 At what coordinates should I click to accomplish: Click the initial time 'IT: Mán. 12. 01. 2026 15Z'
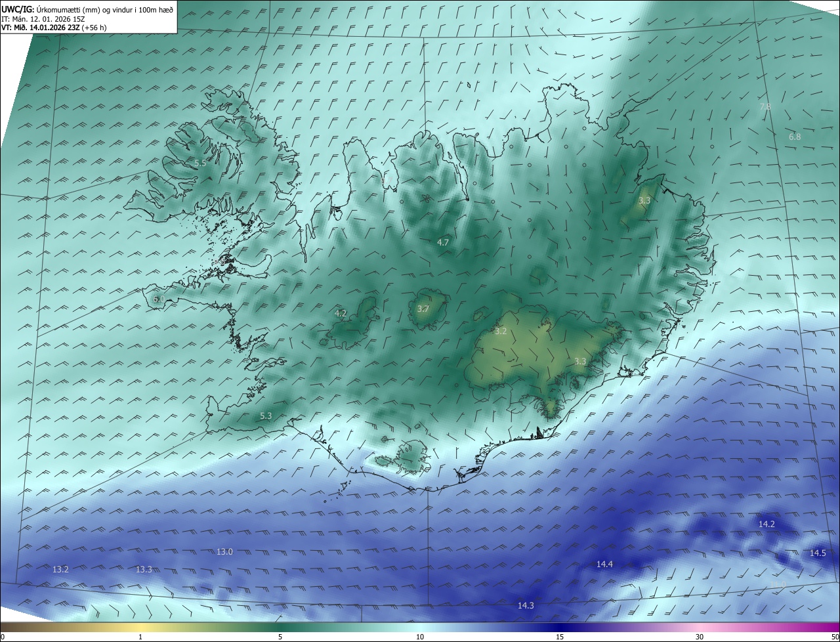[x=43, y=18]
